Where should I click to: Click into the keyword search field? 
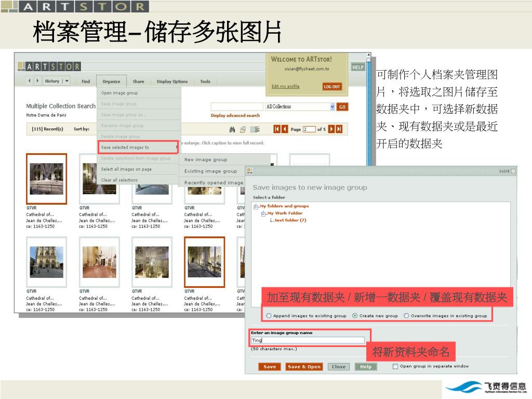pos(237,107)
